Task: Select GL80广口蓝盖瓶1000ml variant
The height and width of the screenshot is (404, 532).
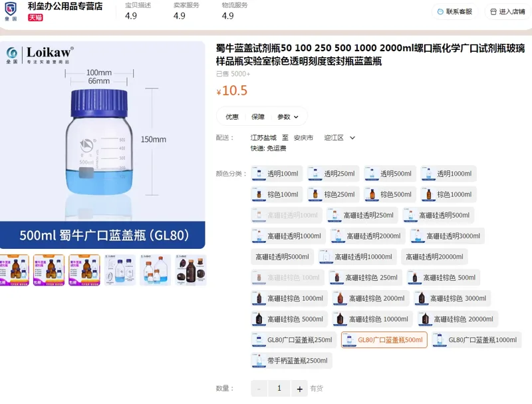Action: tap(476, 340)
